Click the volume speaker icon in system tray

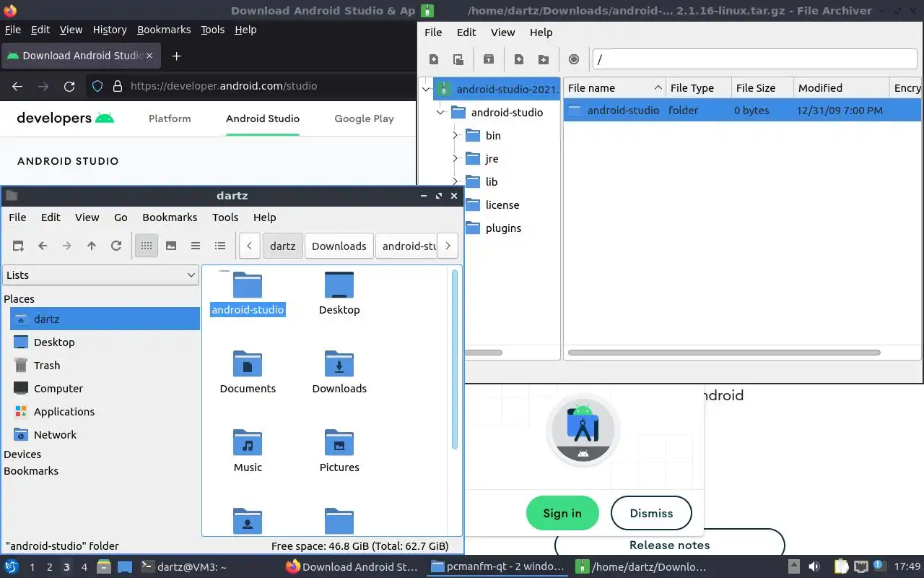click(814, 566)
